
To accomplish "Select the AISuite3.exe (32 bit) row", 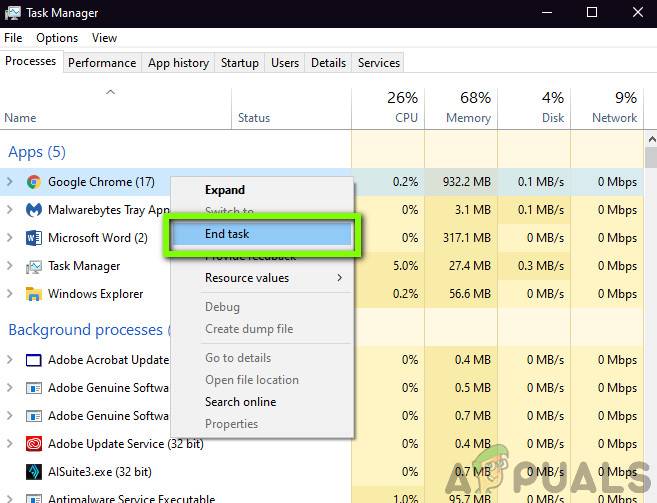I will (322, 472).
